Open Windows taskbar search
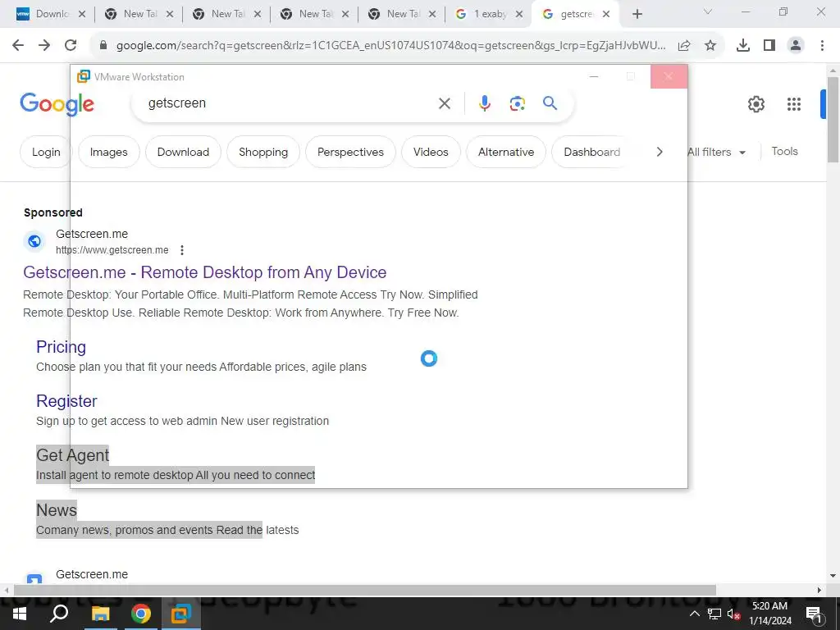 click(x=59, y=614)
